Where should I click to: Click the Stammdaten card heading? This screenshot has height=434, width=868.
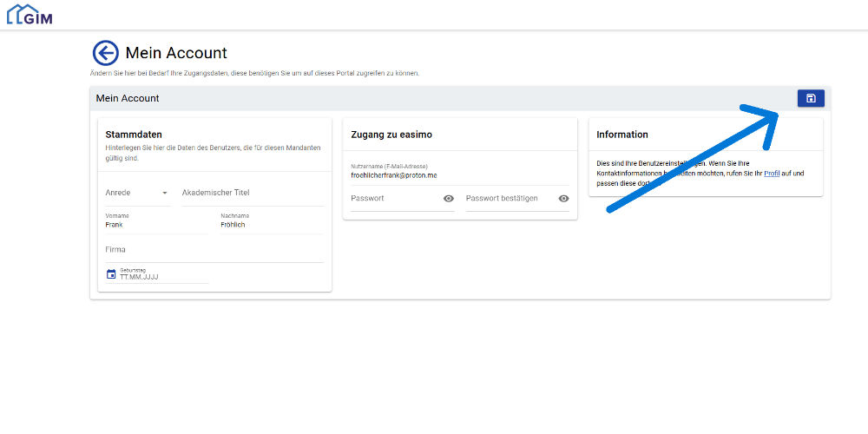coord(134,135)
